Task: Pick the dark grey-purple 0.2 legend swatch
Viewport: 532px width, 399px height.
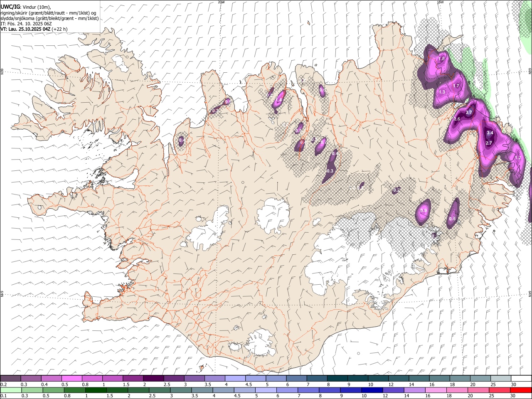Action: [11, 379]
